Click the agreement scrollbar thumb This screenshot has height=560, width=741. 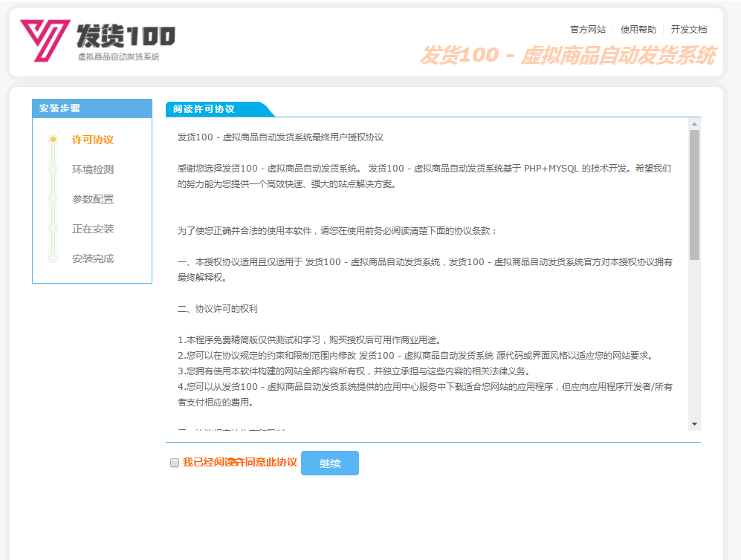(x=694, y=195)
